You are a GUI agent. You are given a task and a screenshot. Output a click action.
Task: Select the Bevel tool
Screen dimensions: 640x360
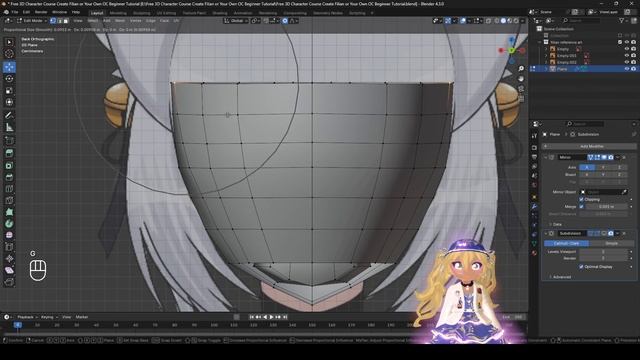9,177
